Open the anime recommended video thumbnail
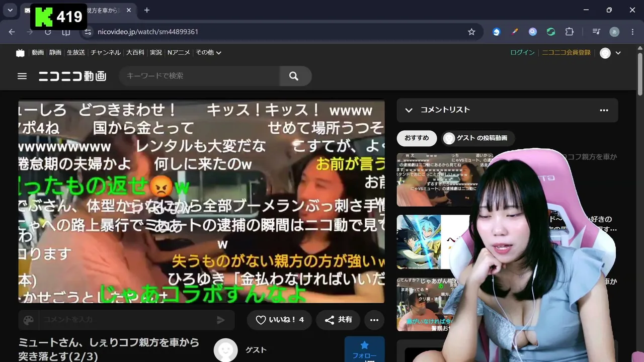This screenshot has height=362, width=644. pyautogui.click(x=435, y=241)
